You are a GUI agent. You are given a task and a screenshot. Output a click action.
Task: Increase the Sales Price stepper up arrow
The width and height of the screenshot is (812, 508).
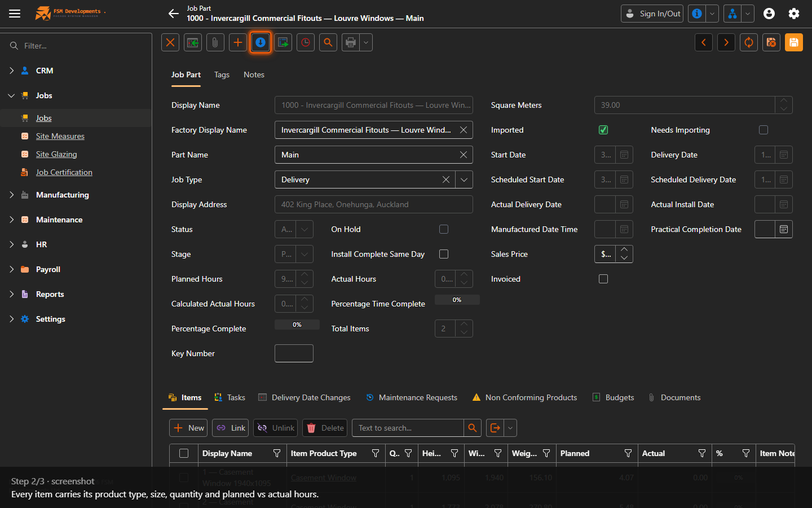[624, 249]
